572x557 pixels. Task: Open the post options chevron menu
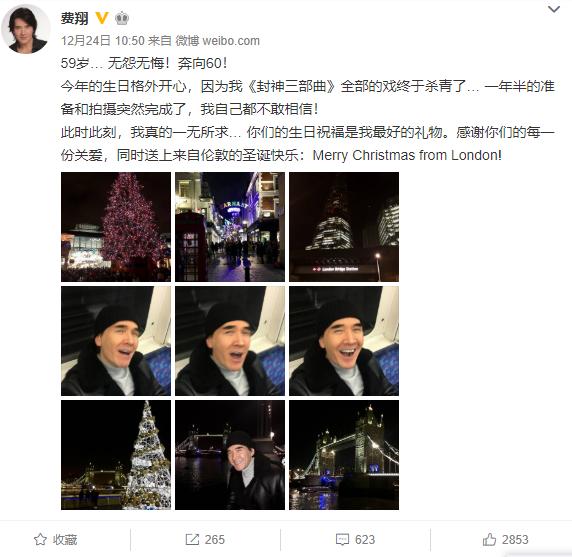pos(554,9)
